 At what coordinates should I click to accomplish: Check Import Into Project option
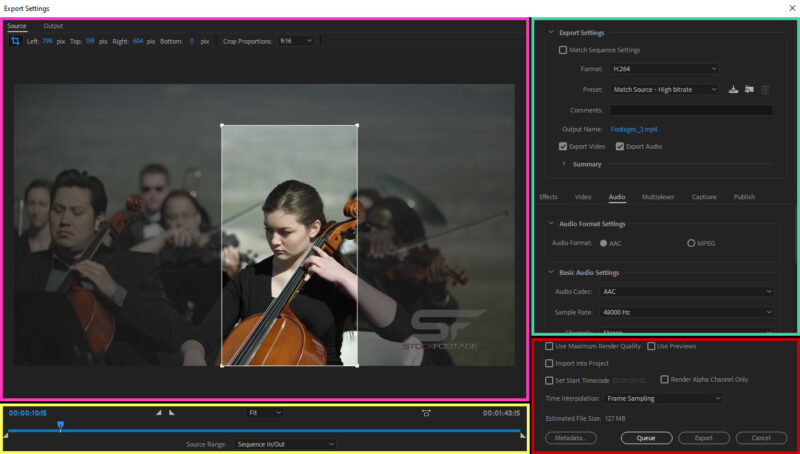549,363
